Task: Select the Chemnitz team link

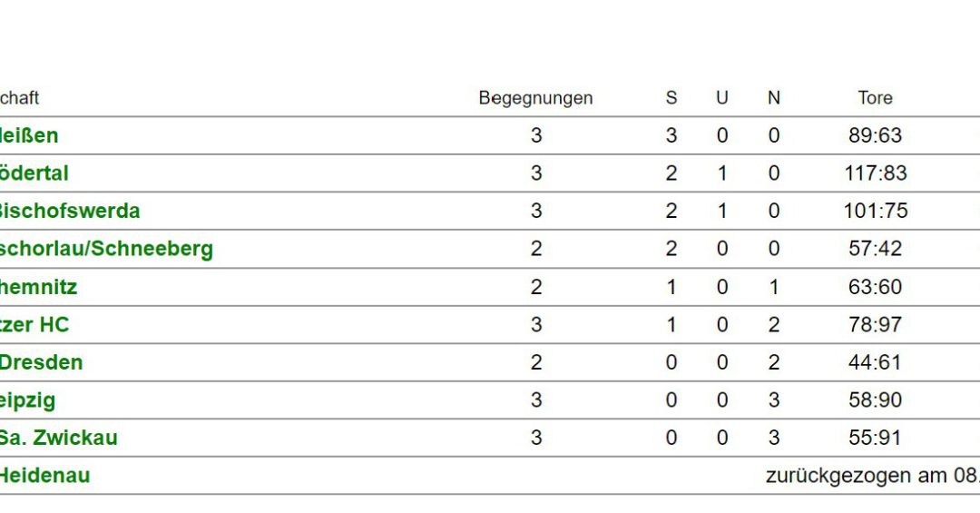Action: [x=38, y=287]
